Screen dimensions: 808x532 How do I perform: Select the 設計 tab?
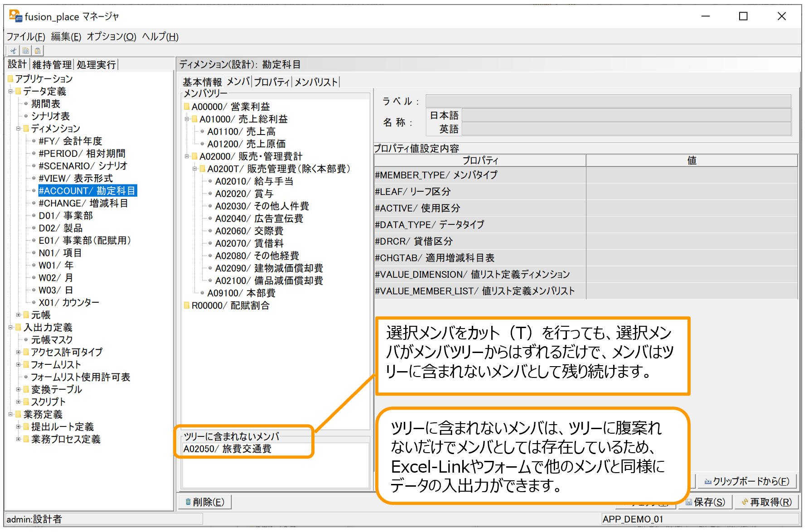pyautogui.click(x=18, y=64)
